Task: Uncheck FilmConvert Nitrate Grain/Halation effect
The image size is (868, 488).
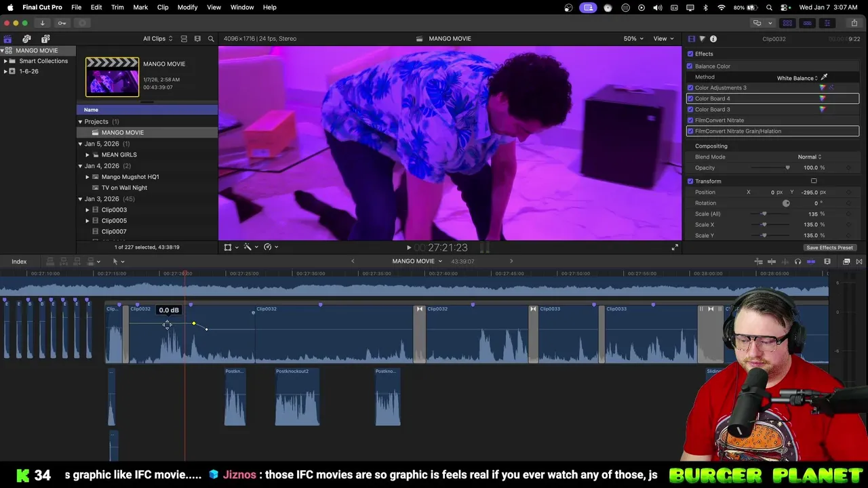Action: click(x=690, y=131)
